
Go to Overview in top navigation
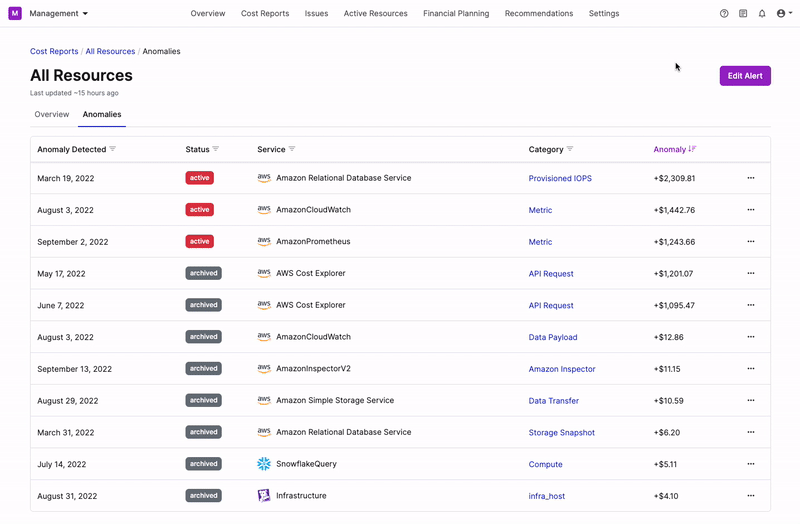(208, 13)
